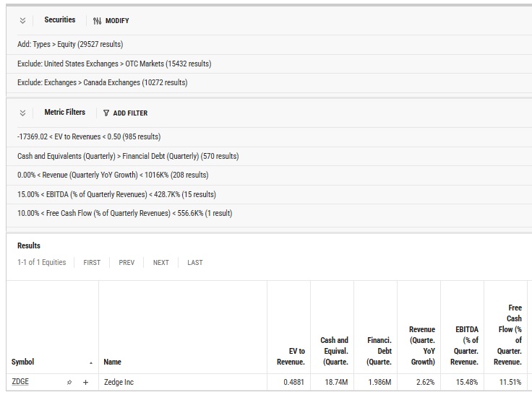Click the Zedge Inc name cell
The width and height of the screenshot is (532, 400).
[119, 383]
